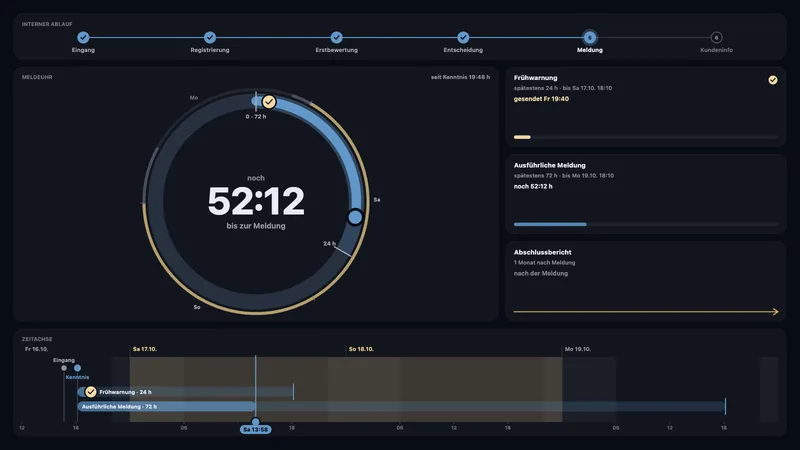Open the Frühwarnung card title
Screen dimensions: 800x450
pos(535,78)
